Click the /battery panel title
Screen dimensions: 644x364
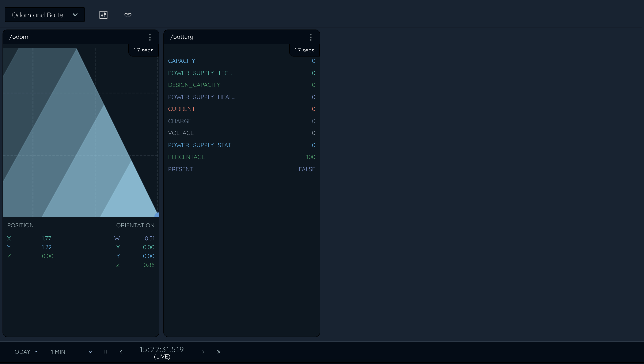182,37
